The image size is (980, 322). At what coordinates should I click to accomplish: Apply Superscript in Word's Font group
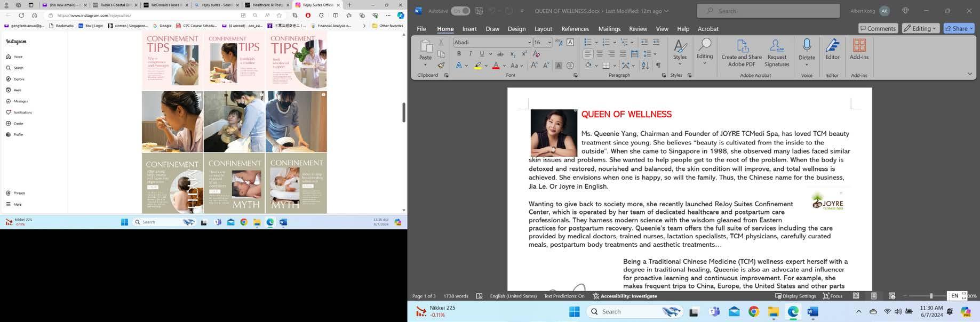(524, 54)
